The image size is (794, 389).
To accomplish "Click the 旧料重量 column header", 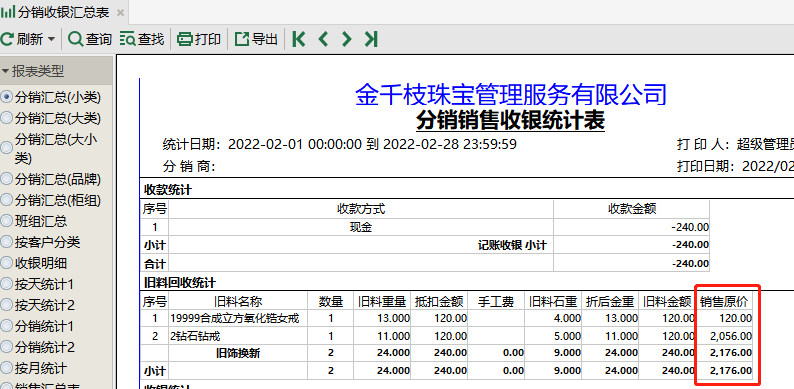I will coord(382,302).
